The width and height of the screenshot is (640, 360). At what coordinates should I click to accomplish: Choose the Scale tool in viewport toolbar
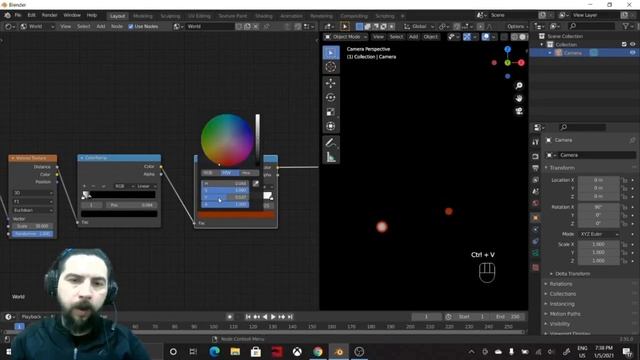(x=331, y=112)
